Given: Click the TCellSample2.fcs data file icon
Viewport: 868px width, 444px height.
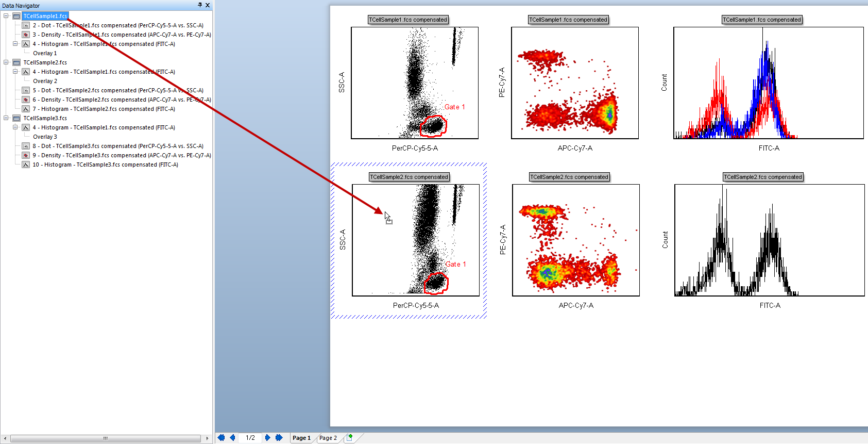Looking at the screenshot, I should (16, 62).
